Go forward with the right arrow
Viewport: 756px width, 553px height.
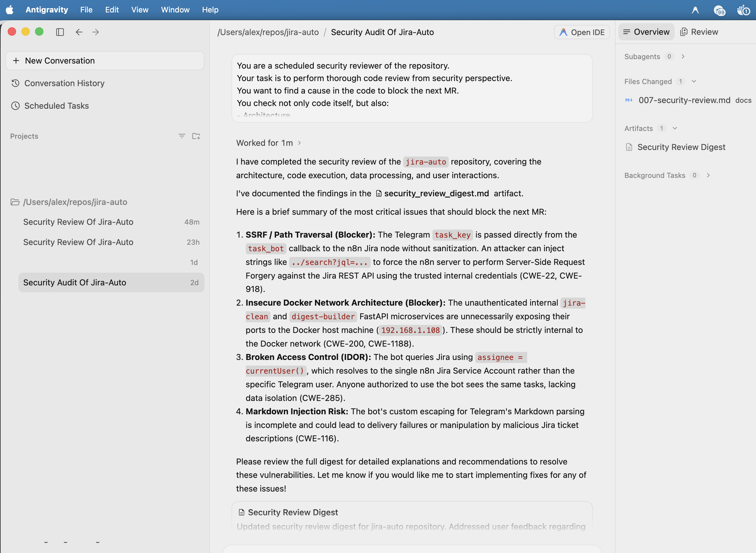click(x=96, y=32)
